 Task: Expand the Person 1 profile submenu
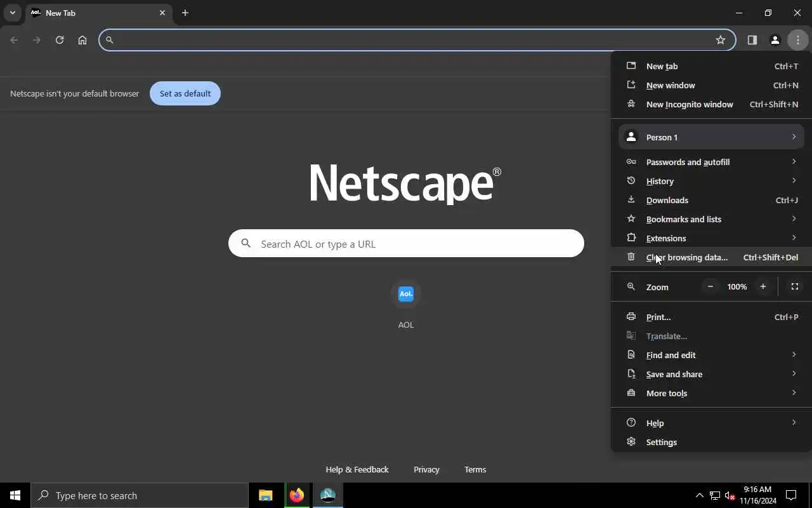tap(712, 137)
